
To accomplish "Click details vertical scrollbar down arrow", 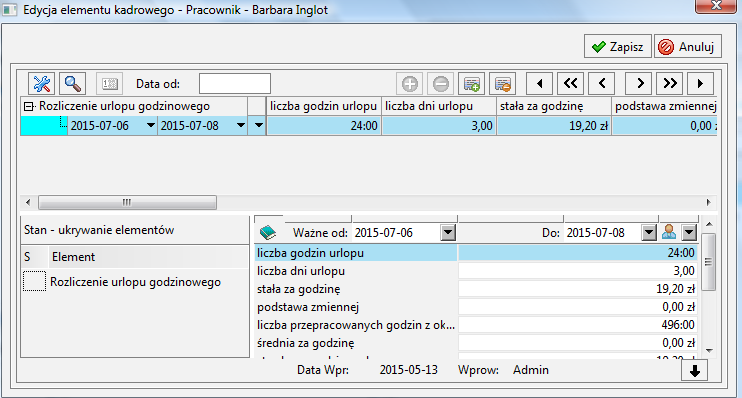I will click(709, 351).
